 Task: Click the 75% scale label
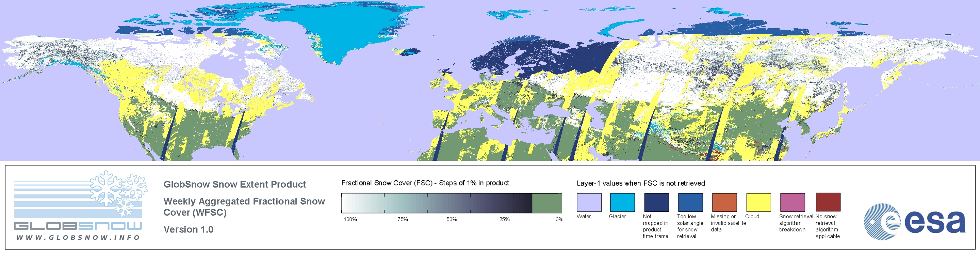(403, 219)
